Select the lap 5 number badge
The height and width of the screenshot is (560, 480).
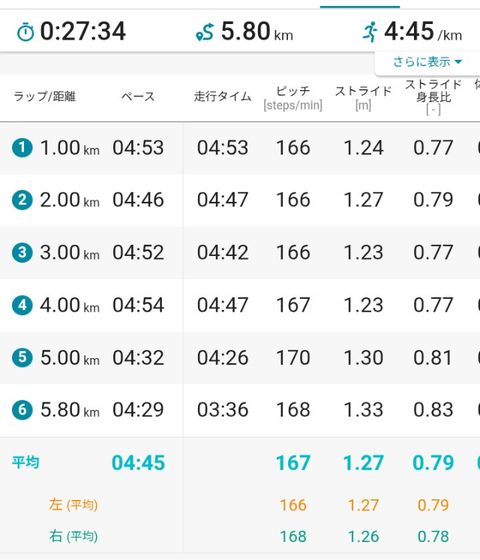(22, 357)
